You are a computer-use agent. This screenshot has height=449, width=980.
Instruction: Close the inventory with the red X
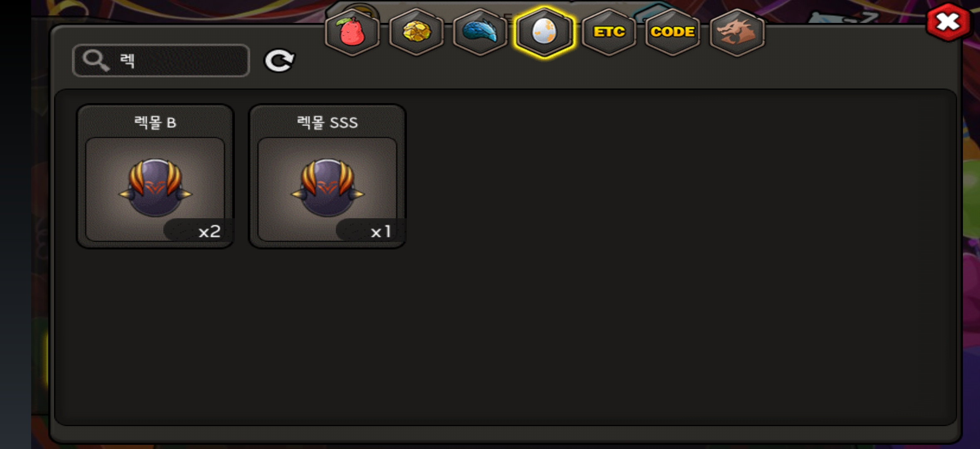pyautogui.click(x=948, y=22)
